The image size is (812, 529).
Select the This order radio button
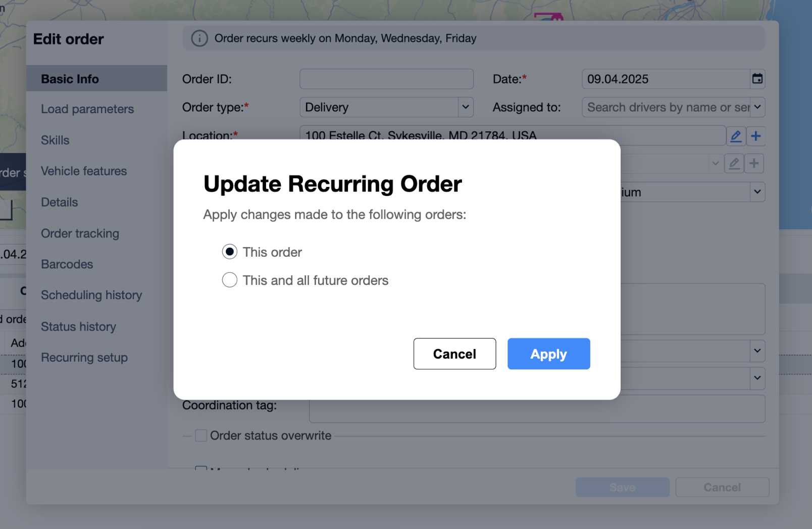pos(230,252)
